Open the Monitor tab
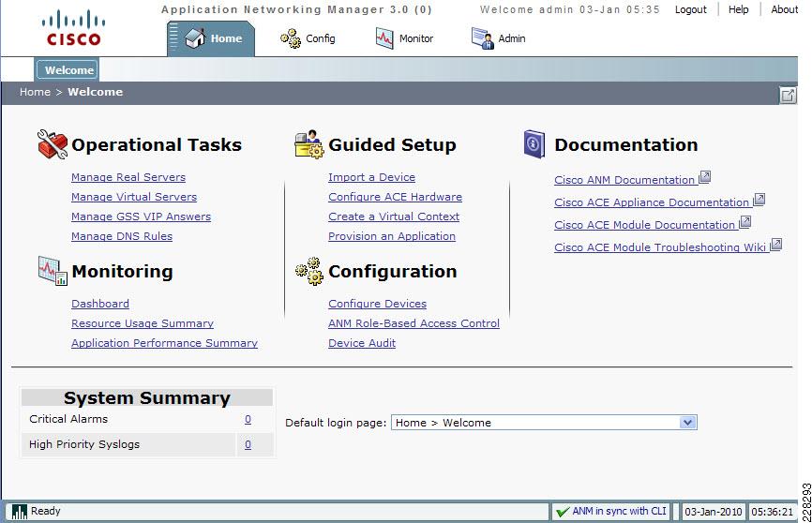 pos(404,38)
